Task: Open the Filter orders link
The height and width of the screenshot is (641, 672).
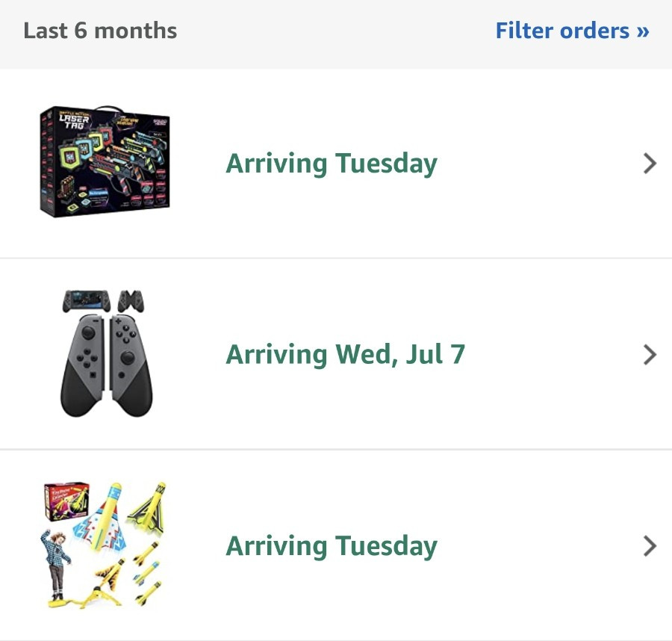Action: click(572, 31)
